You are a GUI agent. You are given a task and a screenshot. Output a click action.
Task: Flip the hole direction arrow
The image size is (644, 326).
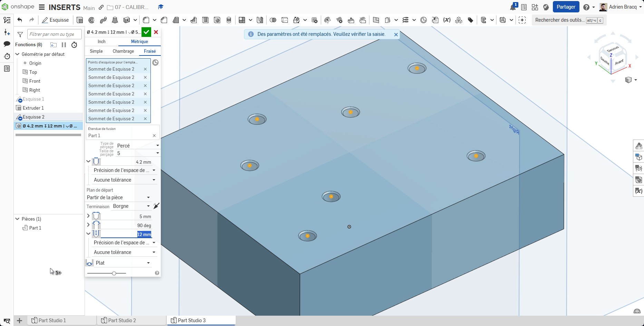coord(156,206)
